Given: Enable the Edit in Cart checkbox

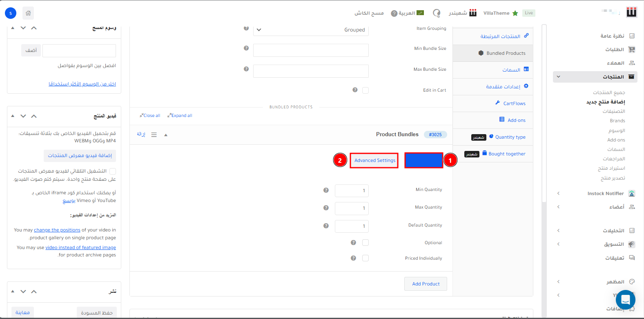Looking at the screenshot, I should (365, 90).
